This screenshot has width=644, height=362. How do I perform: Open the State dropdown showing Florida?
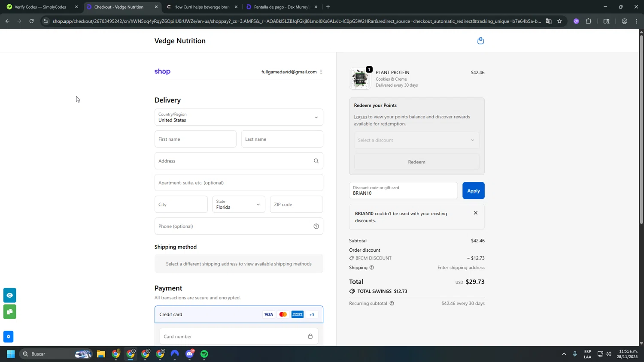[239, 205]
